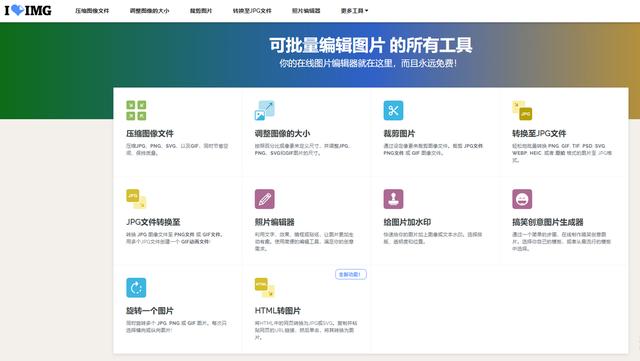Choose the convert from JPG icon

tap(136, 199)
